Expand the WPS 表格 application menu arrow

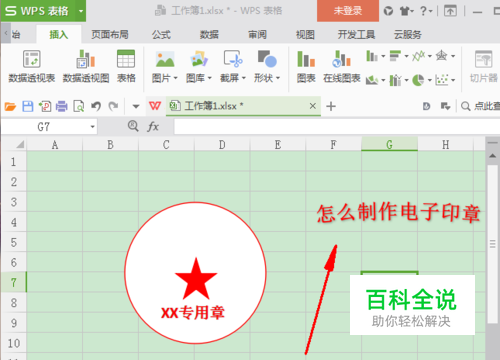pyautogui.click(x=80, y=11)
